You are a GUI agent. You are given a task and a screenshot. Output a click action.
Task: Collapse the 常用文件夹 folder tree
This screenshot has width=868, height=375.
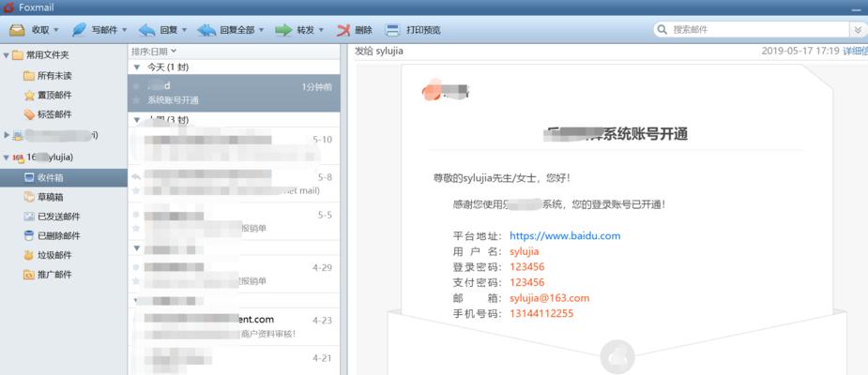pos(6,55)
